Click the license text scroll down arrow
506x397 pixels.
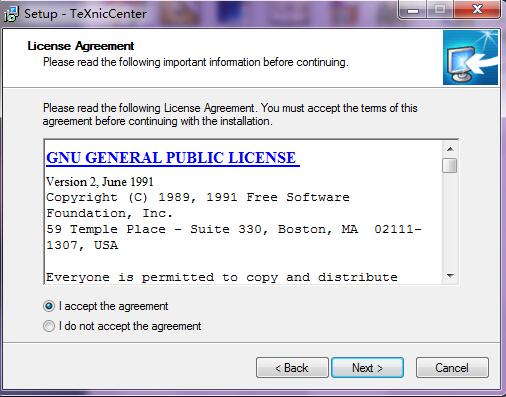450,276
